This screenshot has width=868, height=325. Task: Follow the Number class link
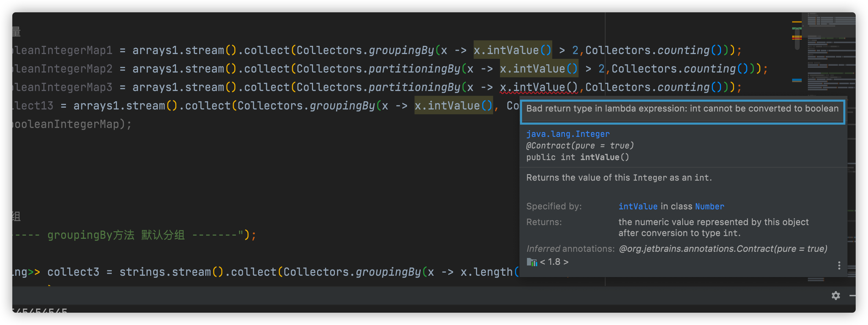tap(709, 207)
